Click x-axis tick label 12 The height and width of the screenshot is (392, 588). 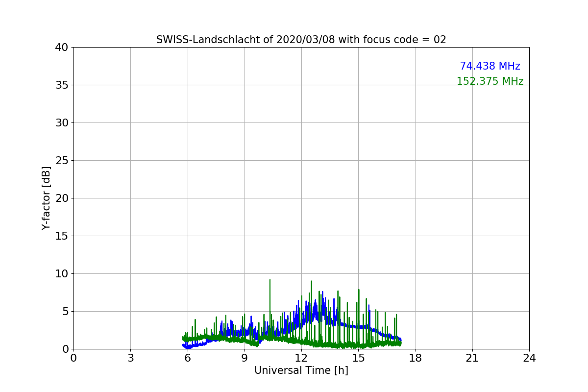click(x=301, y=358)
